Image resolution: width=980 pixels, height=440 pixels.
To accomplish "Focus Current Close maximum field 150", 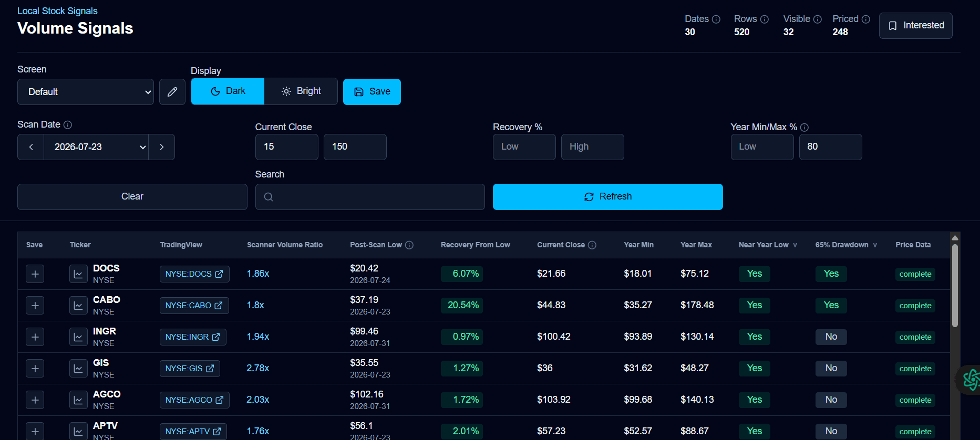I will tap(355, 147).
